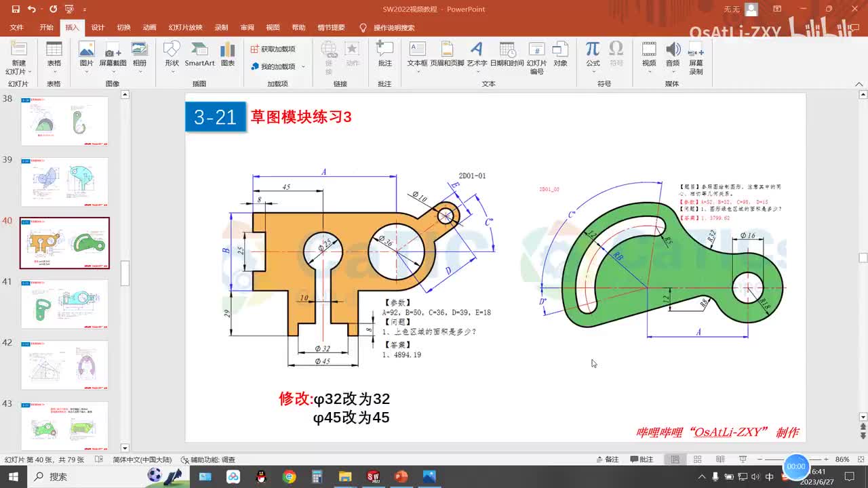This screenshot has width=868, height=488.
Task: Click the text φ45改为45 on slide
Action: (351, 418)
